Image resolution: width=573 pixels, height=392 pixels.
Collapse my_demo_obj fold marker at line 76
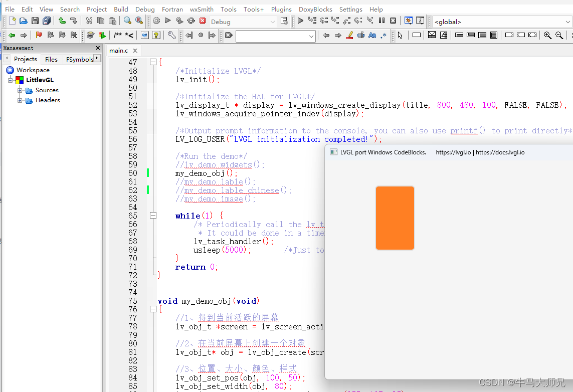153,309
